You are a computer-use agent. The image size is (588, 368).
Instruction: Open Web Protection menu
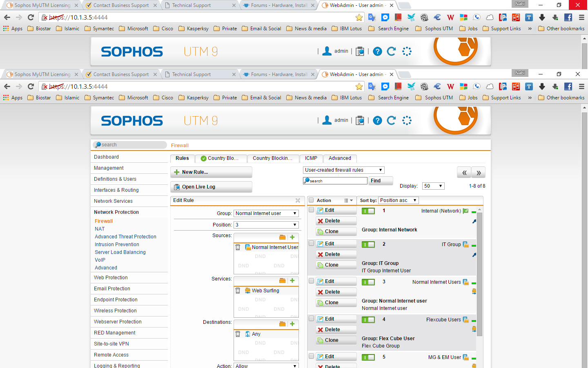129,278
